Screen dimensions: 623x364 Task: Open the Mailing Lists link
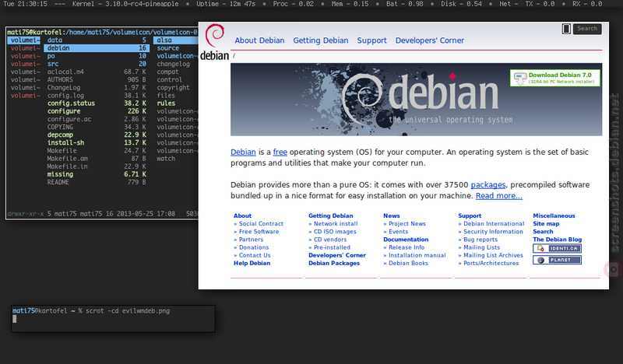pos(481,247)
